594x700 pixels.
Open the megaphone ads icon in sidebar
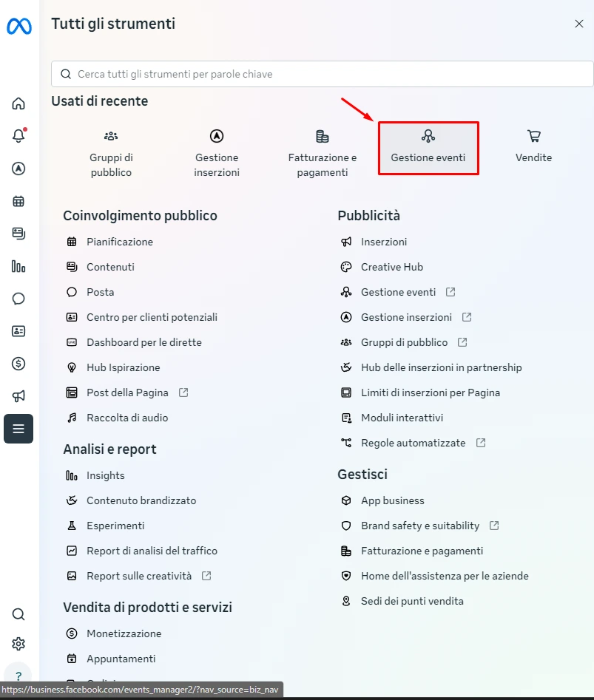click(x=18, y=396)
